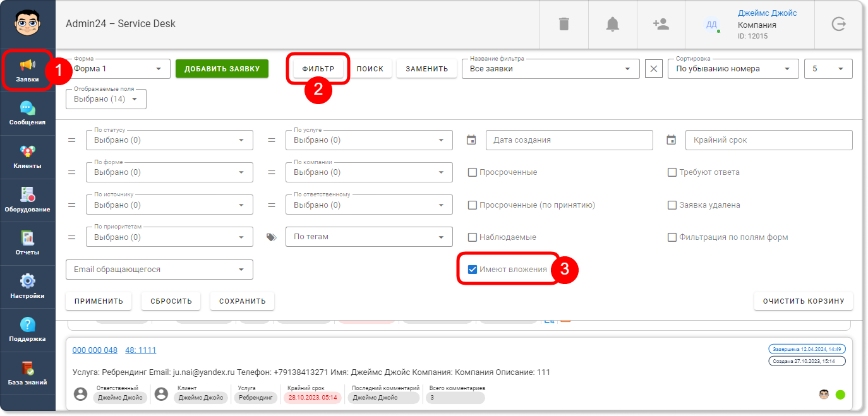Switch to the Поиск tab button

click(x=370, y=69)
